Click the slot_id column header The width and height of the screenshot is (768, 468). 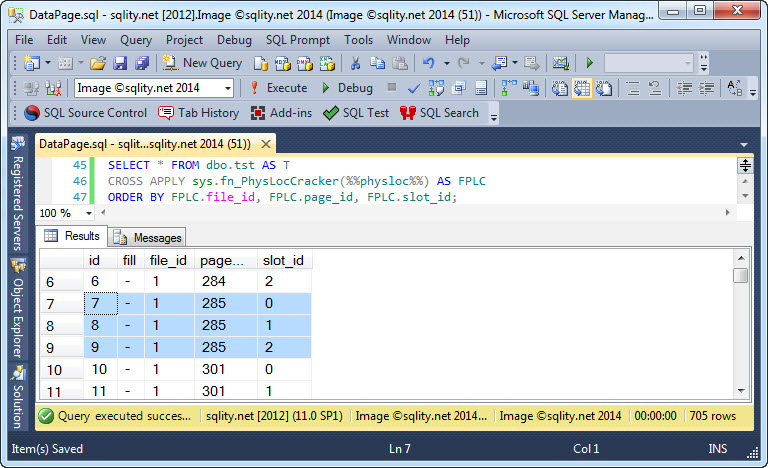click(x=284, y=260)
